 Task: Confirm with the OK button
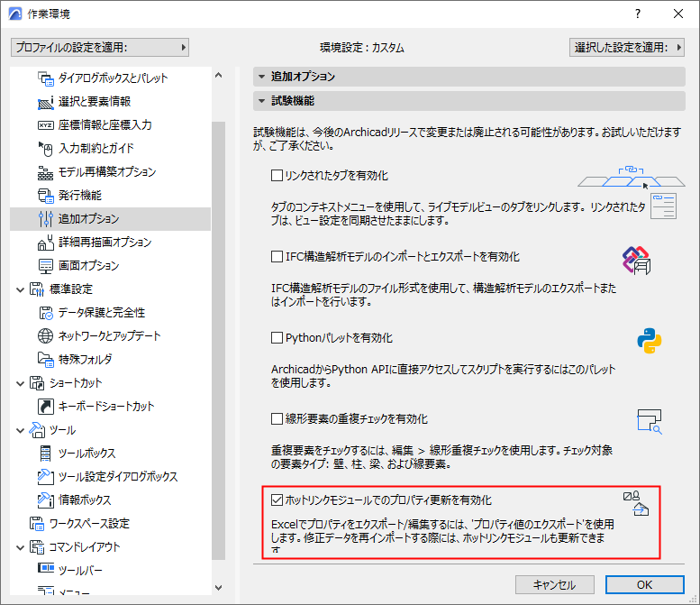point(644,585)
